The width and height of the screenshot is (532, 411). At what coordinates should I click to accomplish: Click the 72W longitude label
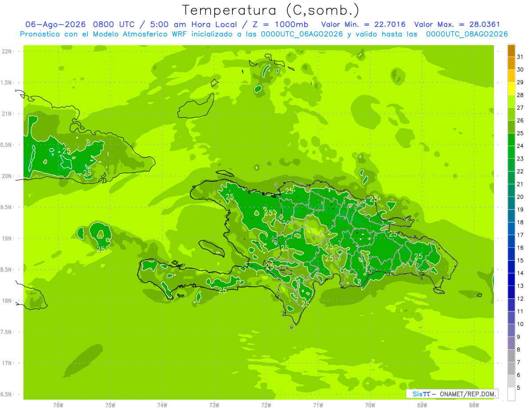click(266, 405)
